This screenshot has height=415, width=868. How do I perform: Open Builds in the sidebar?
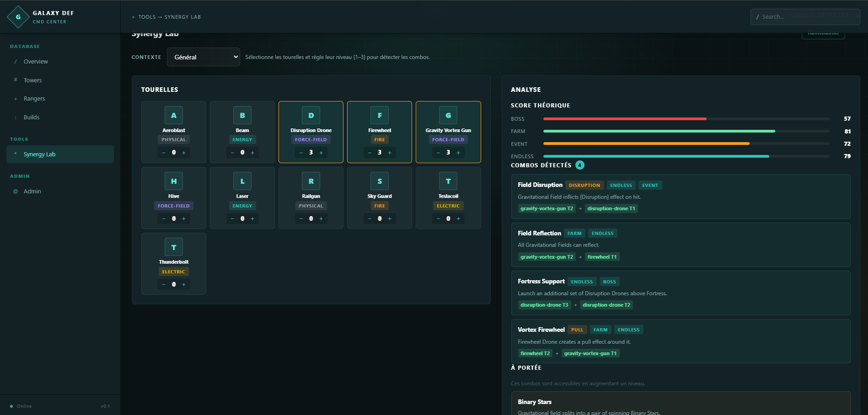[x=60, y=117]
